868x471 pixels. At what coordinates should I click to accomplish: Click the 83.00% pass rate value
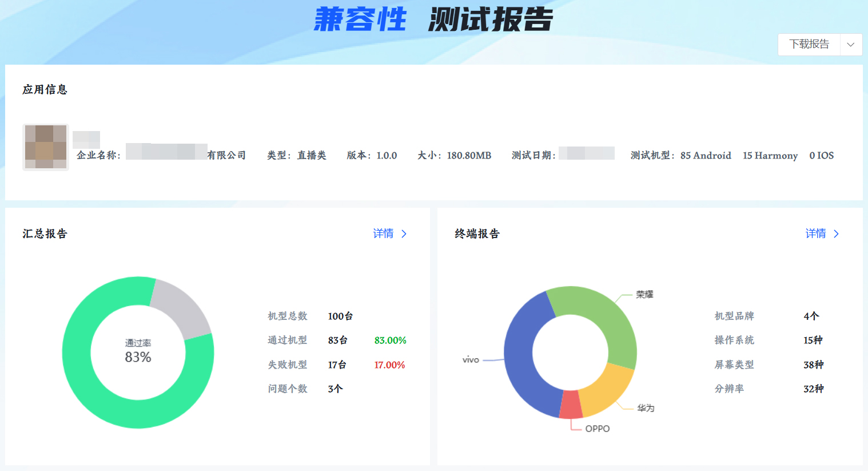(390, 341)
